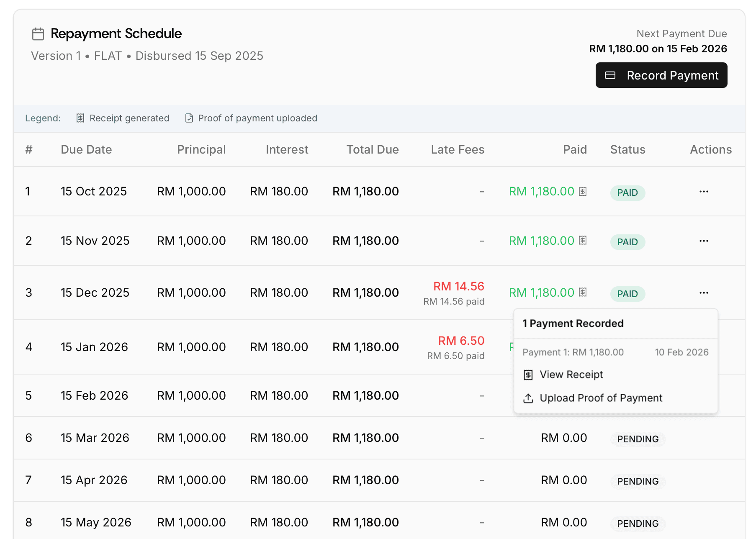Viewport: 756px width, 539px height.
Task: Click the upload icon beside Upload Proof of Payment
Action: tap(528, 398)
